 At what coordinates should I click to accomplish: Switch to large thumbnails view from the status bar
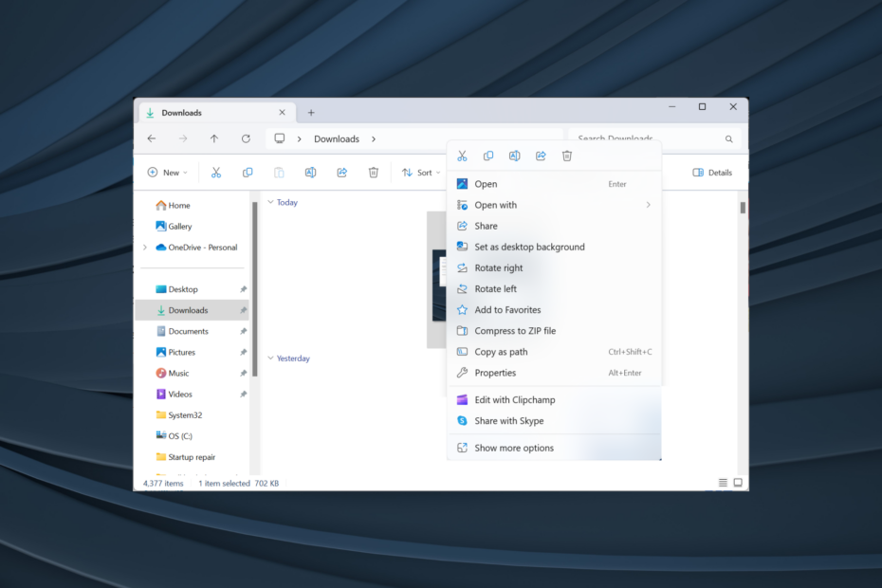click(x=738, y=483)
